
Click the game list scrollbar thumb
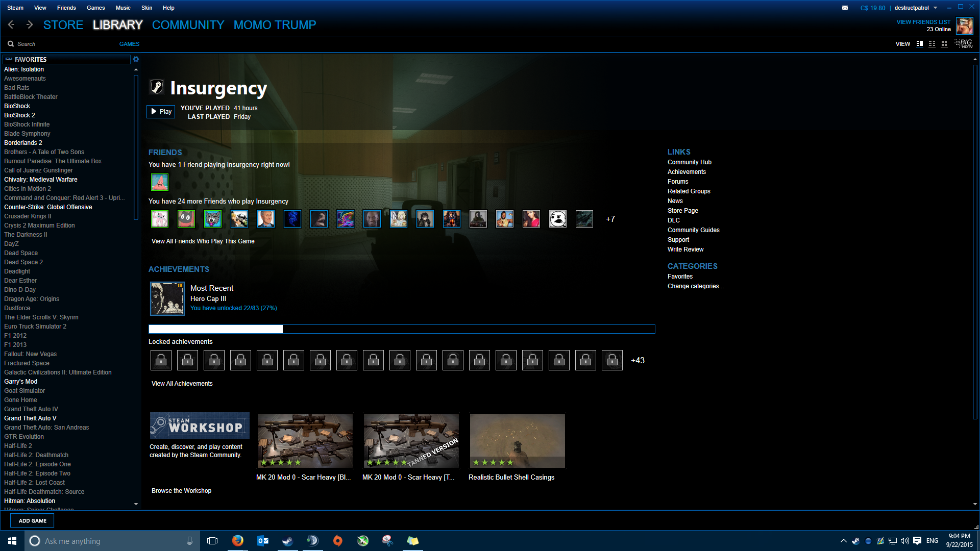(136, 147)
